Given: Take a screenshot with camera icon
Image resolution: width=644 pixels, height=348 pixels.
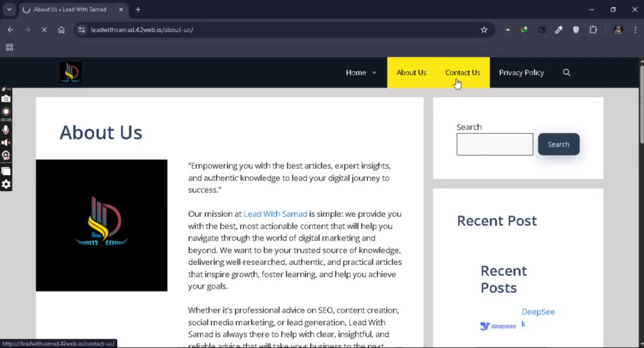Looking at the screenshot, I should tap(6, 98).
